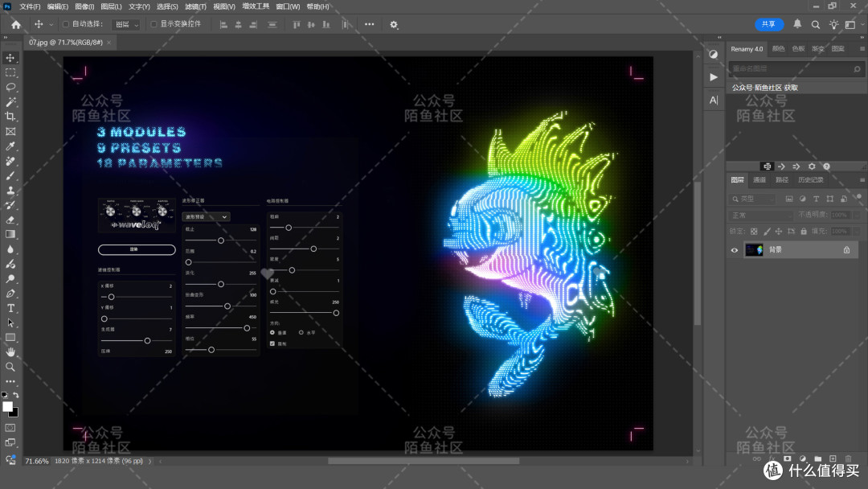Select the Eyedropper tool
Viewport: 868px width, 489px height.
point(10,146)
